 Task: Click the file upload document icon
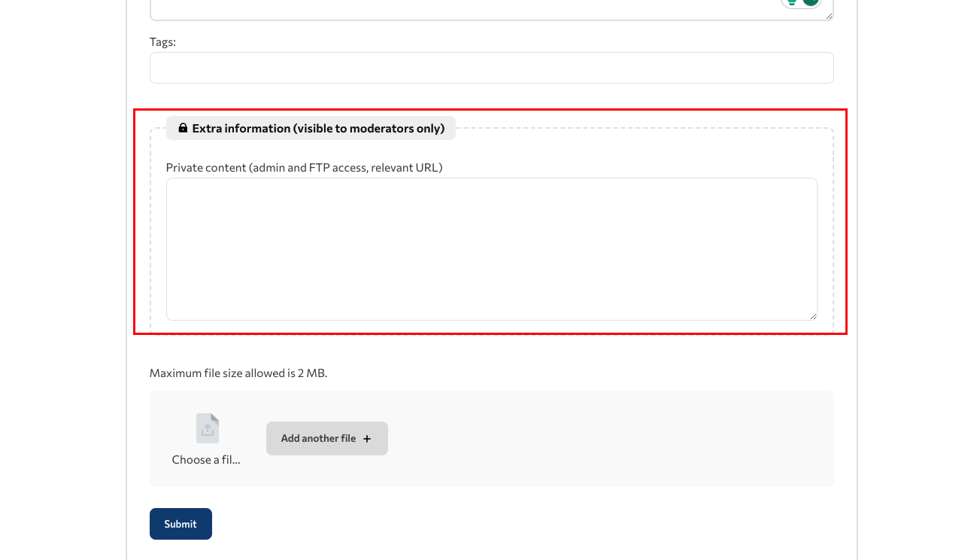click(x=208, y=428)
